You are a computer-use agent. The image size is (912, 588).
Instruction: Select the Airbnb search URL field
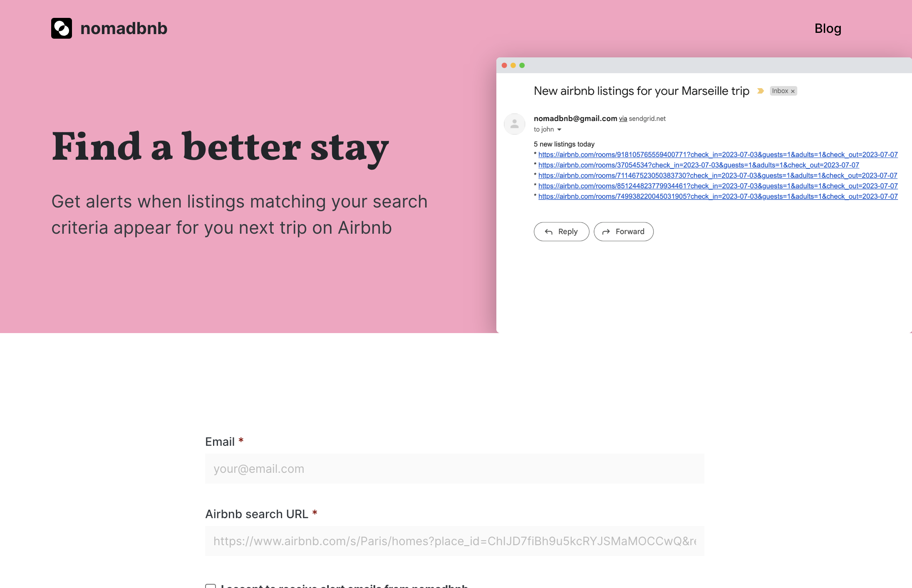(x=454, y=541)
